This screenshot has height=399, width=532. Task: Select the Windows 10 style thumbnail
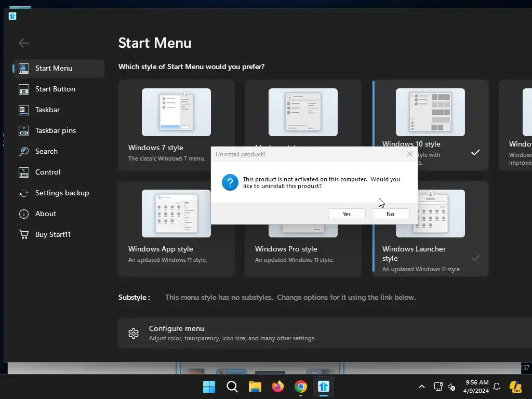click(x=430, y=112)
